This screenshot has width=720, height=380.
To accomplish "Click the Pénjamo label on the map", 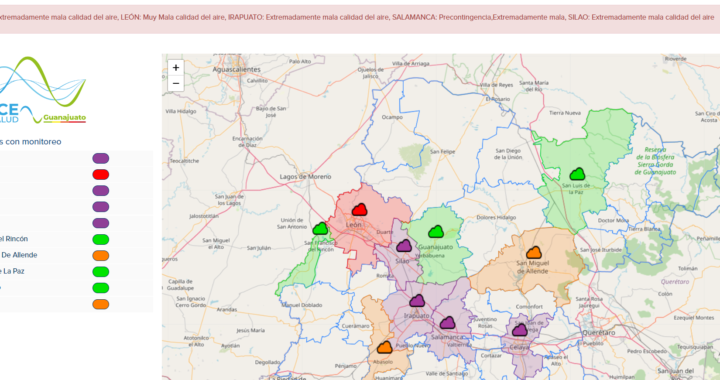I will pos(345,366).
